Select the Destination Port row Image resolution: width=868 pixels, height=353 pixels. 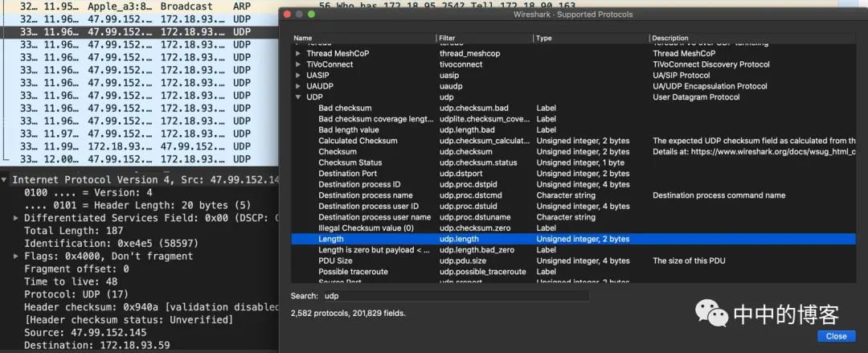574,174
